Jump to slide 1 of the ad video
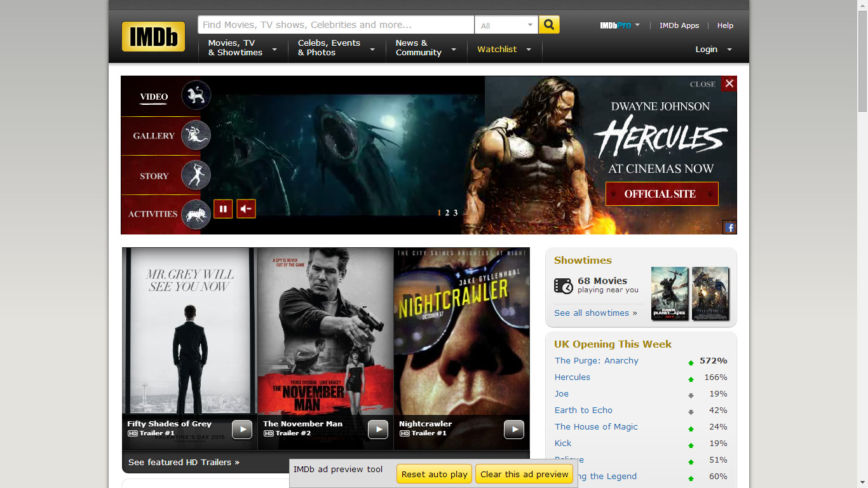 coord(439,213)
